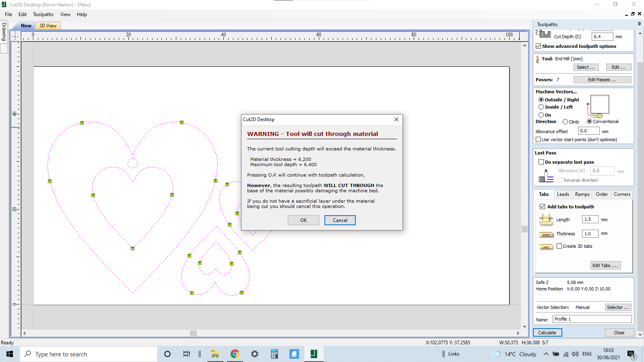Click the Cut2D app icon in title bar
Image resolution: width=644 pixels, height=362 pixels.
[x=4, y=4]
